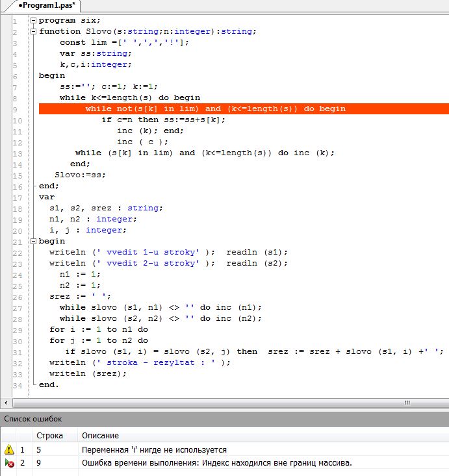Image resolution: width=449 pixels, height=476 pixels.
Task: Sort errors by the Строка column
Action: (x=49, y=435)
